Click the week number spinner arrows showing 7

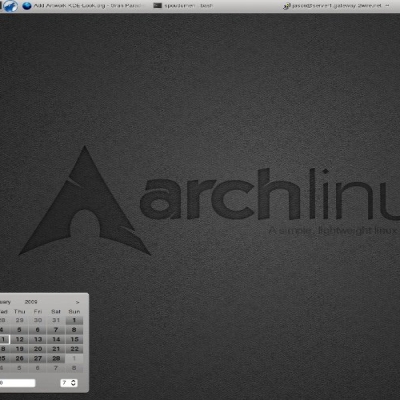74,383
